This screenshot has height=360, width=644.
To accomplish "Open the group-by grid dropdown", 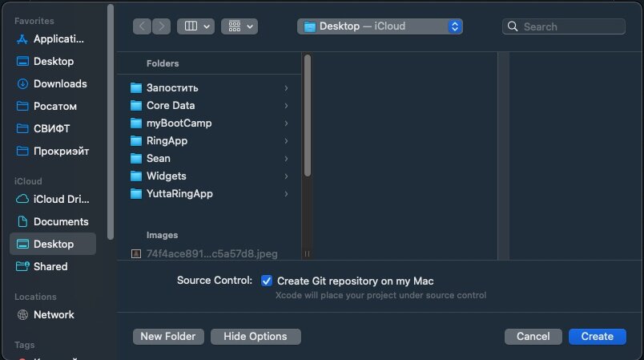I will [x=239, y=26].
